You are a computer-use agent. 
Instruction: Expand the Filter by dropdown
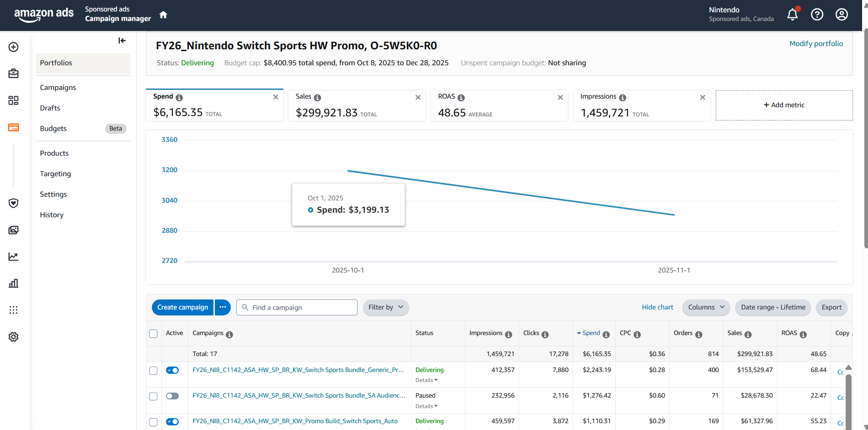point(385,307)
